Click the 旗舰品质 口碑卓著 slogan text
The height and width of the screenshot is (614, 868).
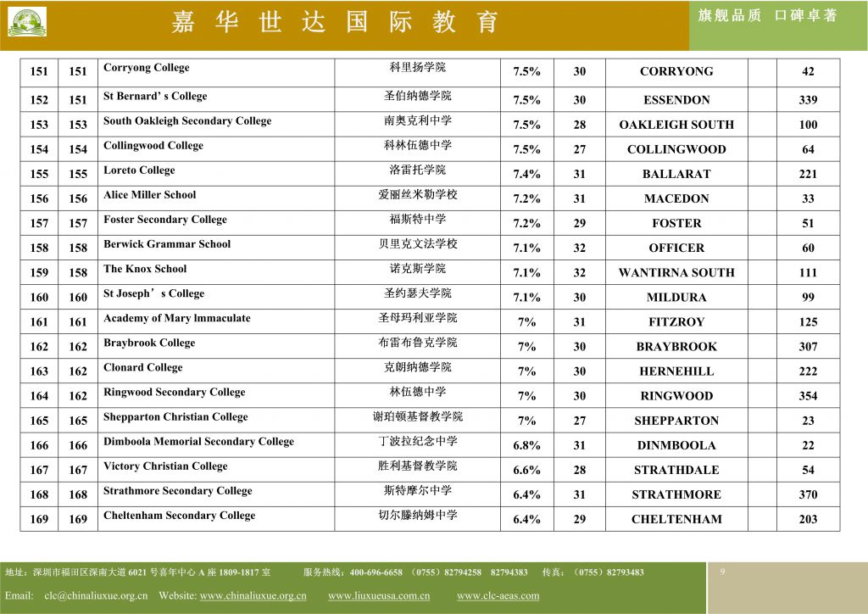(766, 15)
